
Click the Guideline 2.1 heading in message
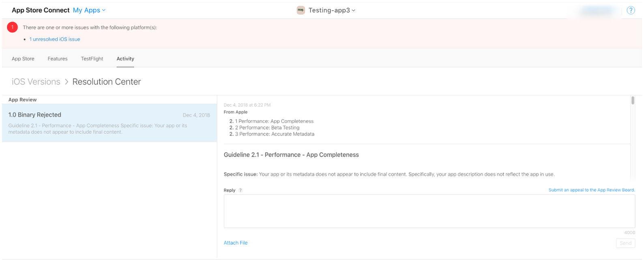(291, 155)
